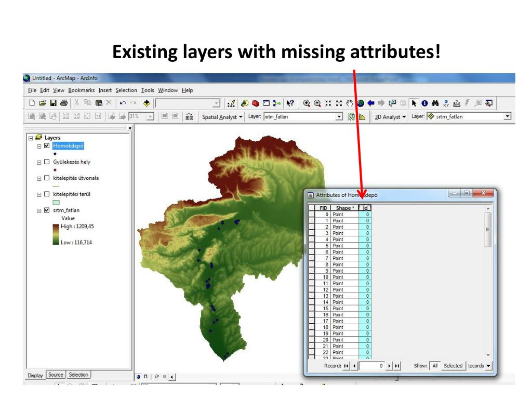Screen dimensions: 532x399
Task: Open the 3D Analyst dropdown menu
Action: click(390, 117)
